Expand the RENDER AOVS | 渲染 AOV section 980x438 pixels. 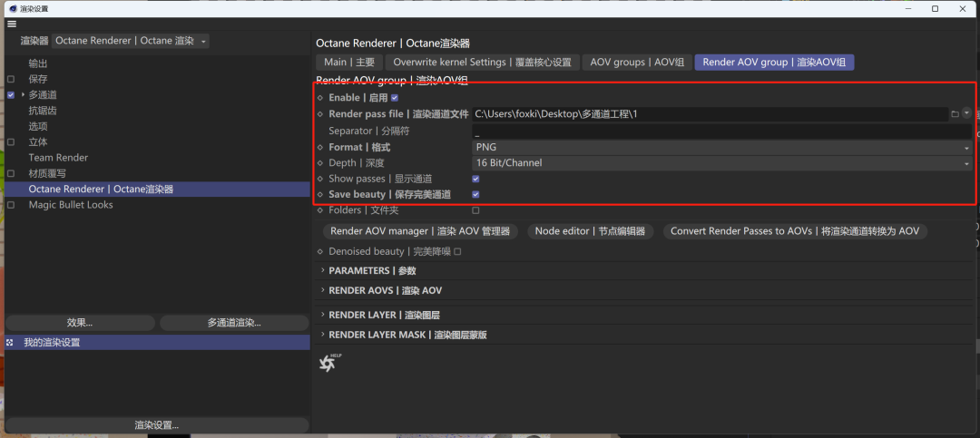[x=322, y=290]
